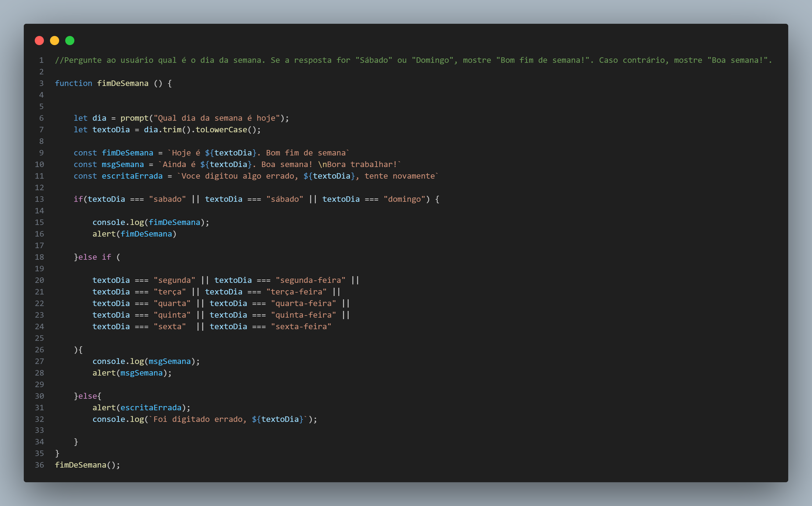Click line number 36 in gutter
The height and width of the screenshot is (506, 812).
click(40, 465)
